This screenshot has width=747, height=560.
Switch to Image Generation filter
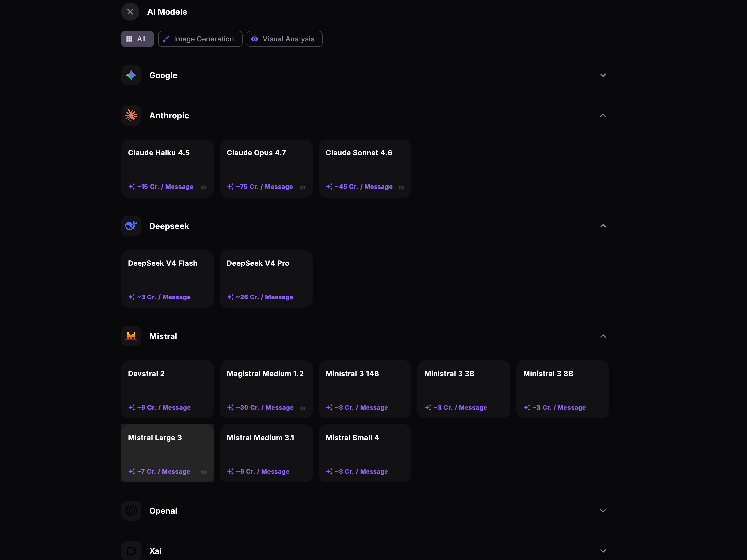click(x=200, y=39)
